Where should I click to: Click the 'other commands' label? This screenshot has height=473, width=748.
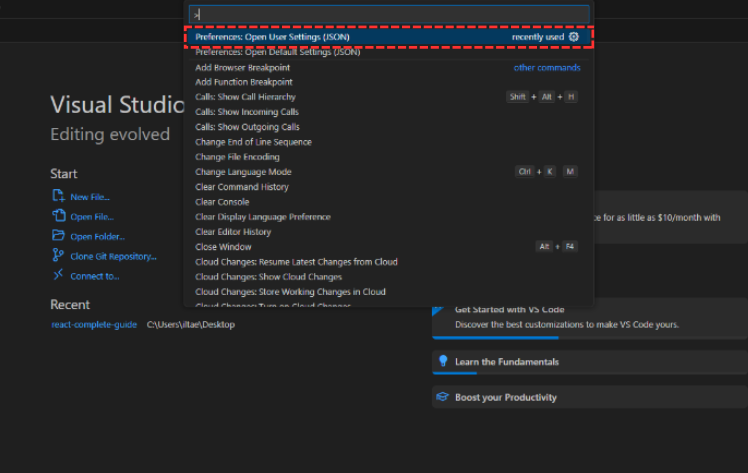[547, 68]
